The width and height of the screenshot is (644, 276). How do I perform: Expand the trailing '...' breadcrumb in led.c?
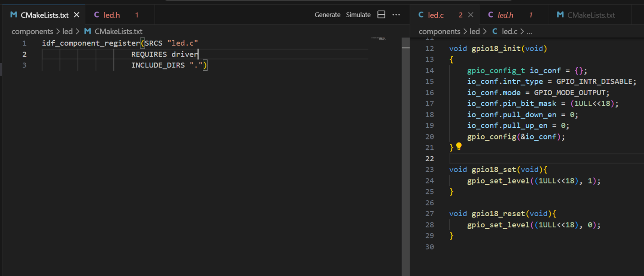[x=529, y=31]
